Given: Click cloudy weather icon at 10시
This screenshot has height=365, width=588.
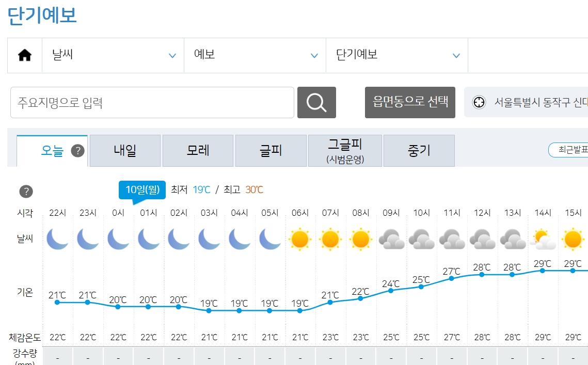Looking at the screenshot, I should tap(421, 240).
